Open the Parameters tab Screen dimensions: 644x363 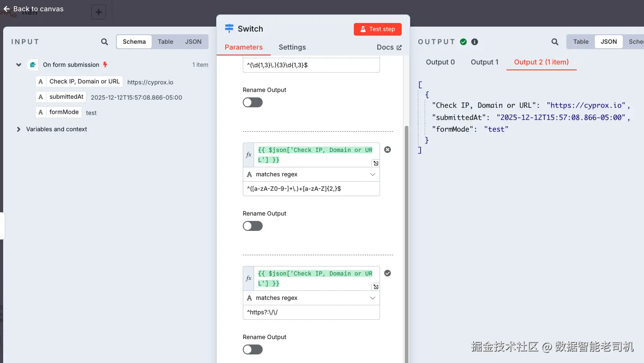(x=244, y=47)
